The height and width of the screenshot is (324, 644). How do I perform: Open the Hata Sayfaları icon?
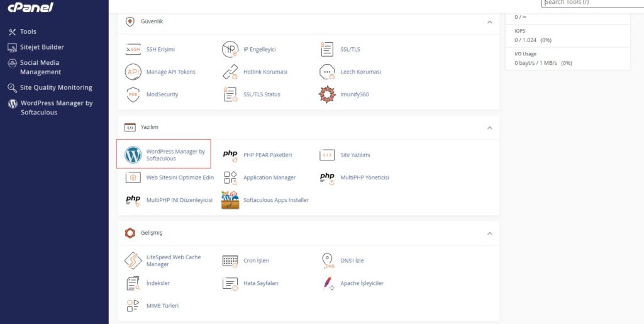coord(230,283)
